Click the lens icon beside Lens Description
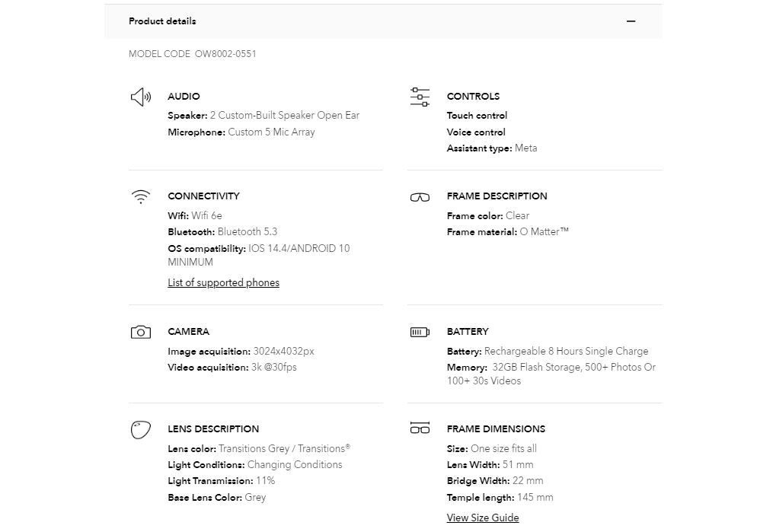 [x=140, y=429]
